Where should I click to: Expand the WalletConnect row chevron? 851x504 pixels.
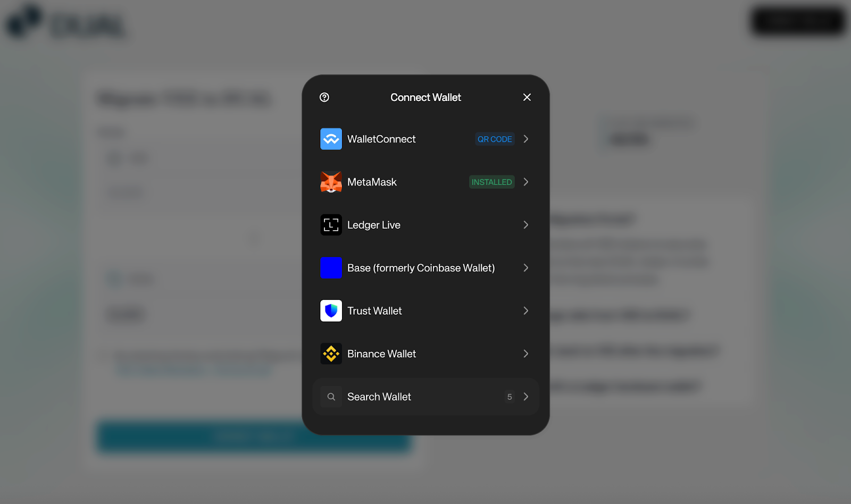pyautogui.click(x=525, y=139)
